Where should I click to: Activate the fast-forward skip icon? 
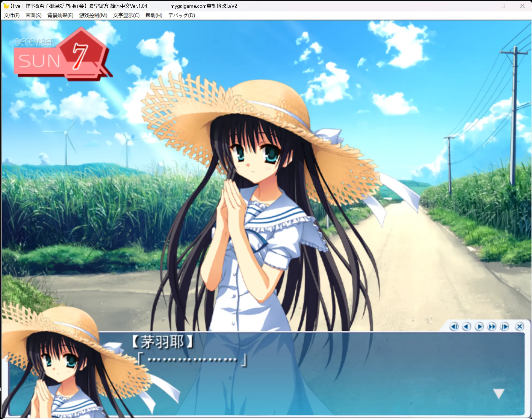coord(492,326)
